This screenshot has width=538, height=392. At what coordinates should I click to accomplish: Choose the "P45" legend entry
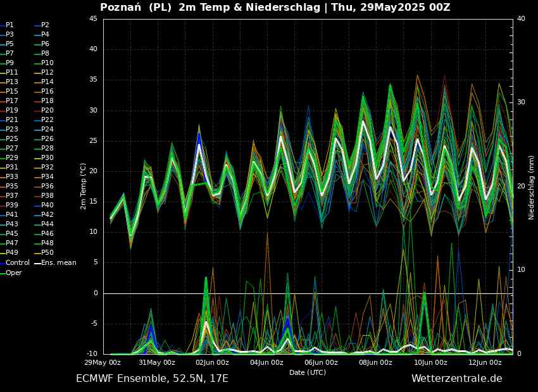pyautogui.click(x=9, y=233)
